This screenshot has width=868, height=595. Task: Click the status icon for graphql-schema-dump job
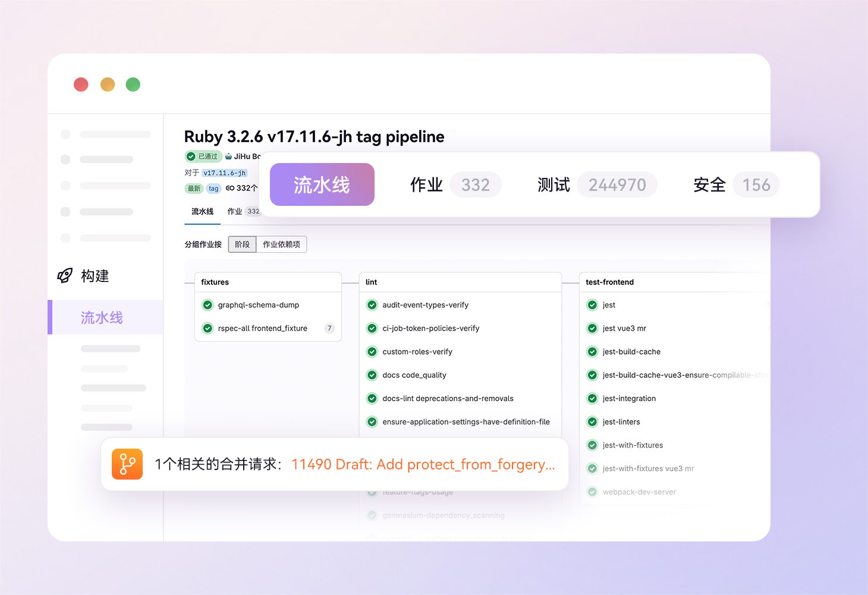207,305
